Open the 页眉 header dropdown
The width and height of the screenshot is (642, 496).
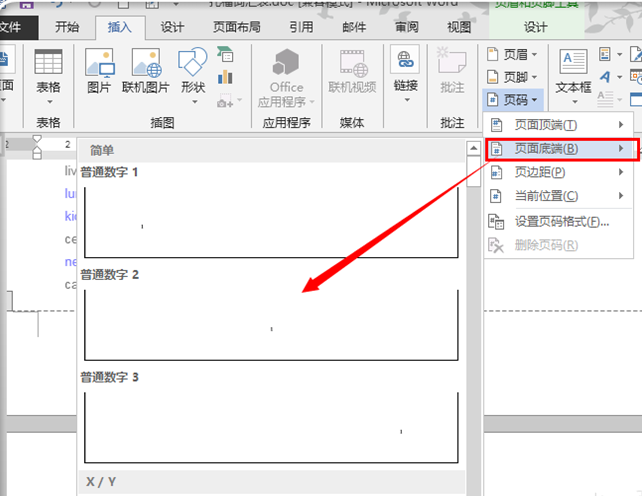513,54
